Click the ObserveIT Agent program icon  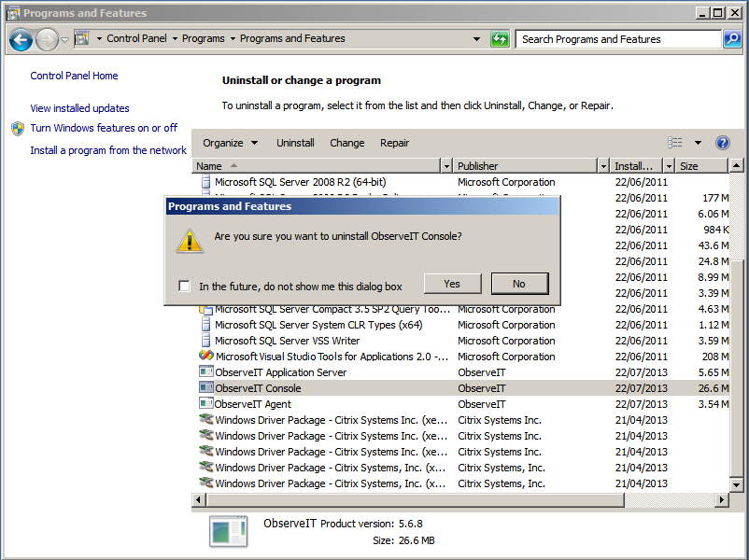pos(206,404)
